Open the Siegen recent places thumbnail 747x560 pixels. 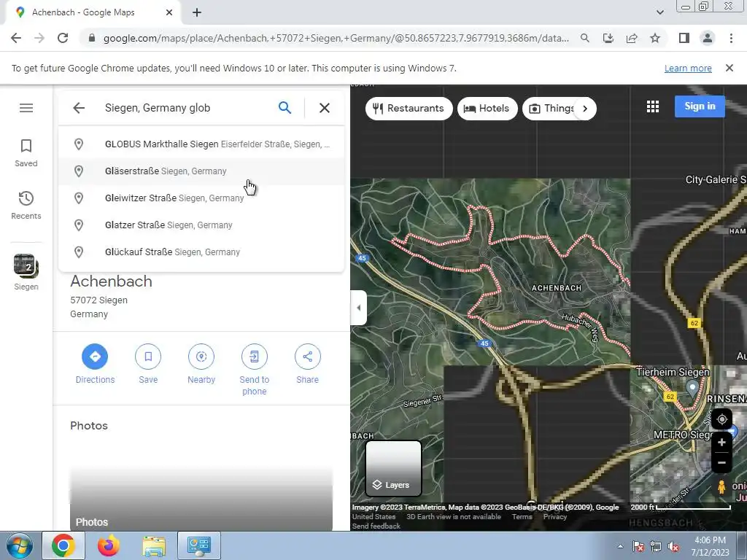26,272
